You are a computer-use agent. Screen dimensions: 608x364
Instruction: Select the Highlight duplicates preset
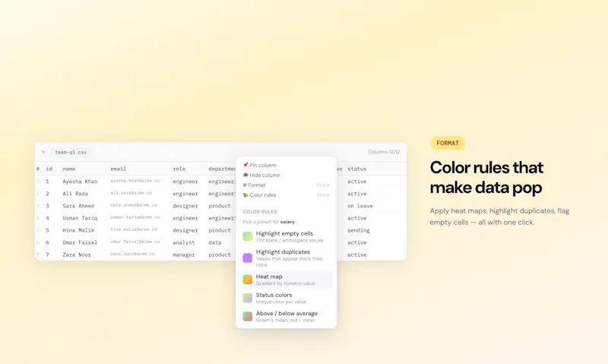(287, 258)
